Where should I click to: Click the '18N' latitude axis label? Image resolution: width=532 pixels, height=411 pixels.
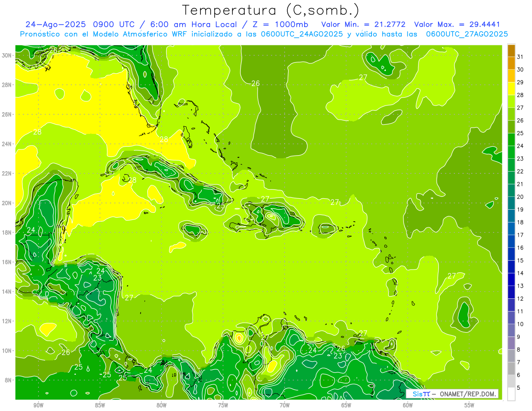7,232
